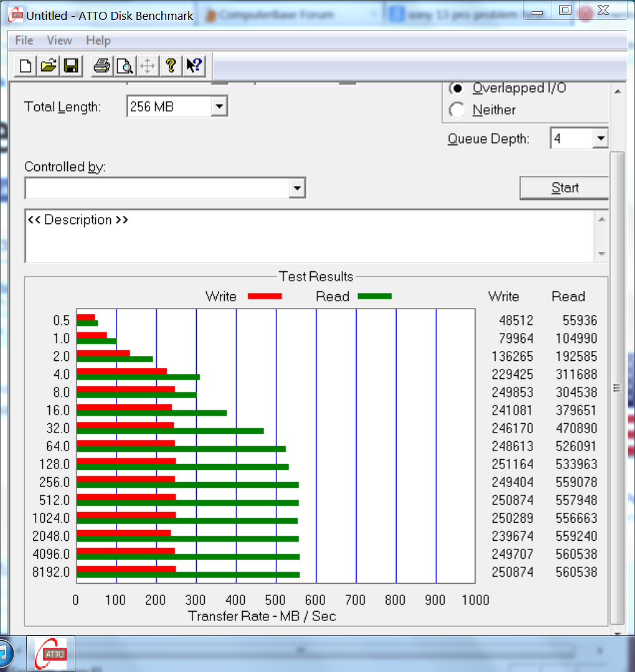Open the View menu

(59, 40)
